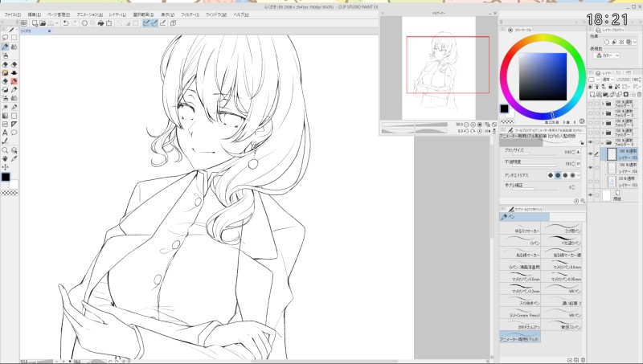Collapse folder 9 in Layer panel
The image size is (643, 364).
click(602, 143)
